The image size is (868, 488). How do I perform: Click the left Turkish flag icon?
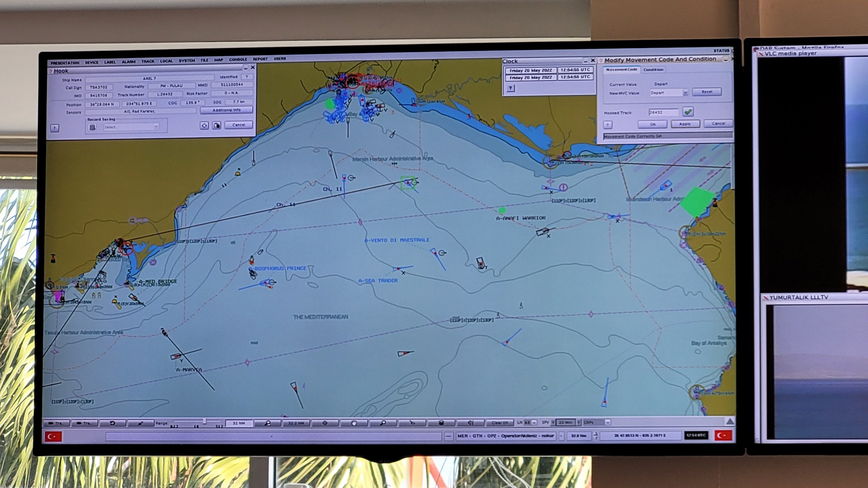point(53,436)
